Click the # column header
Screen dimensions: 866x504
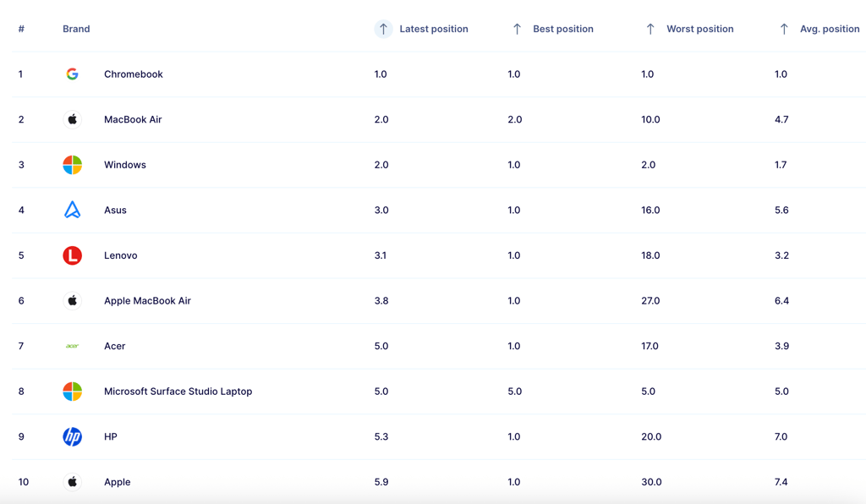coord(21,29)
